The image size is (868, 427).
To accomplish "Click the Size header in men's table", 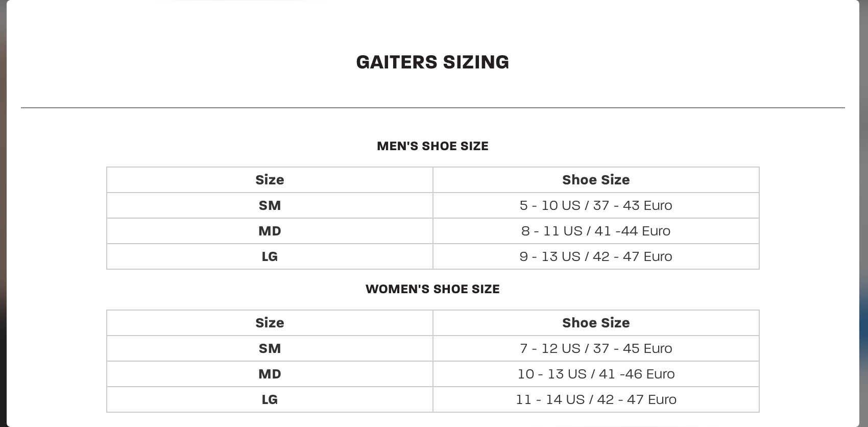I will 270,180.
